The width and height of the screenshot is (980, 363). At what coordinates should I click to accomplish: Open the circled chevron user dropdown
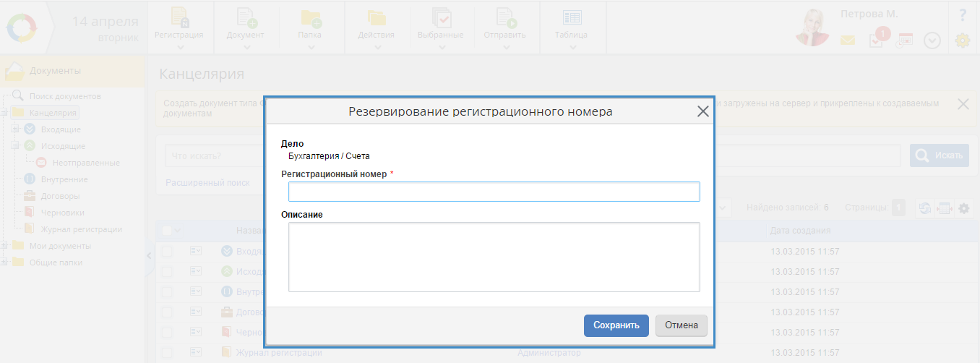(932, 41)
